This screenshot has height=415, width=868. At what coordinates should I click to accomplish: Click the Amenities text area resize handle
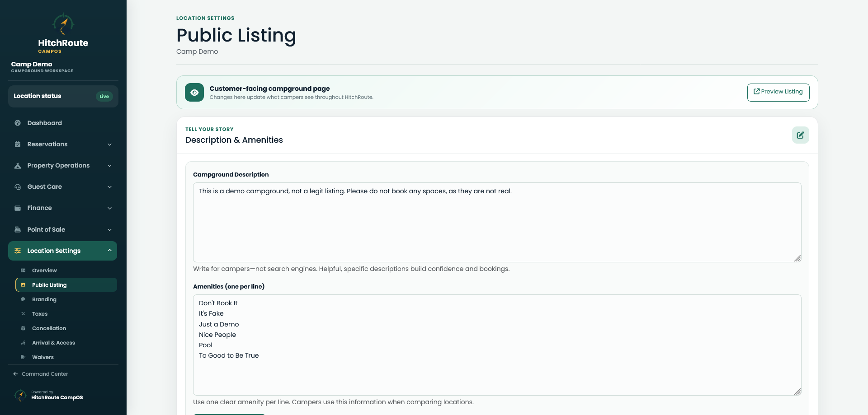(797, 392)
